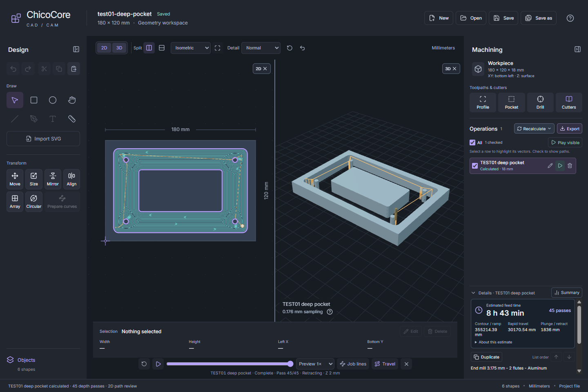Open the Detail Normal dropdown

pyautogui.click(x=261, y=48)
